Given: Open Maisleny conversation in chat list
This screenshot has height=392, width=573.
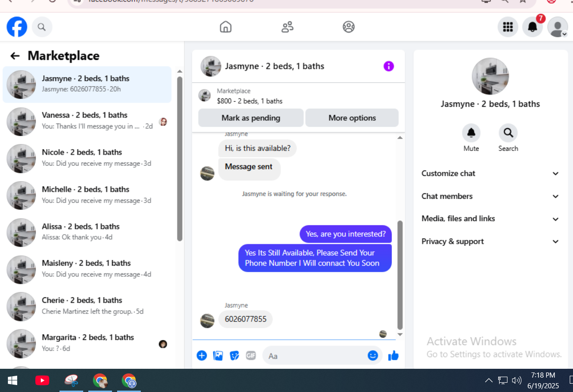Looking at the screenshot, I should click(87, 270).
